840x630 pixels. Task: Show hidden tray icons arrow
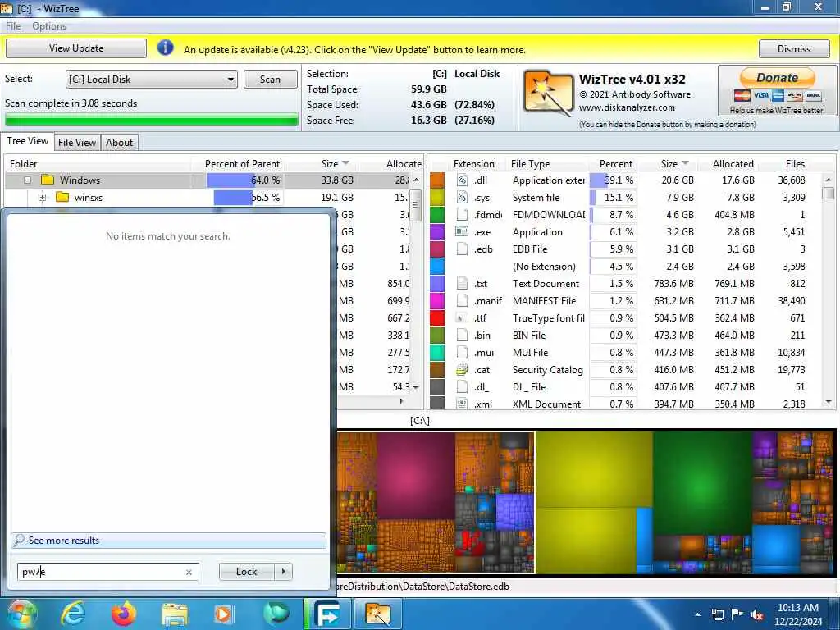697,615
